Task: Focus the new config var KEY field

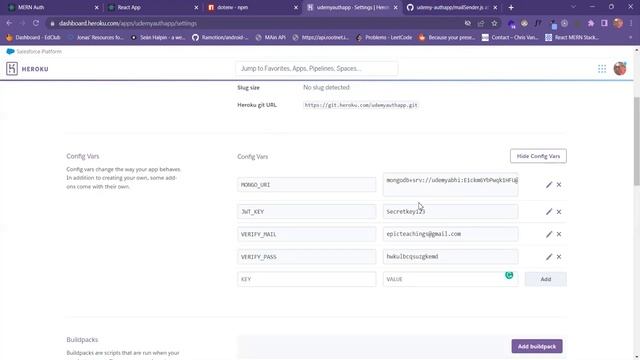Action: [x=307, y=279]
